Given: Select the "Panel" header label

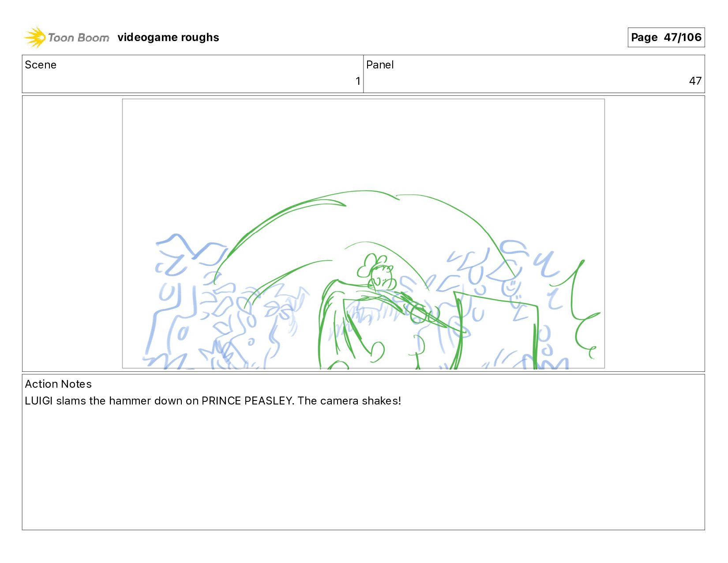Looking at the screenshot, I should tap(380, 65).
